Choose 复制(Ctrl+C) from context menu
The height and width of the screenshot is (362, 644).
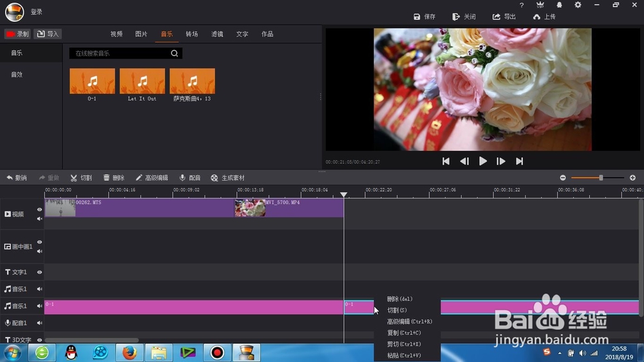coord(404,333)
